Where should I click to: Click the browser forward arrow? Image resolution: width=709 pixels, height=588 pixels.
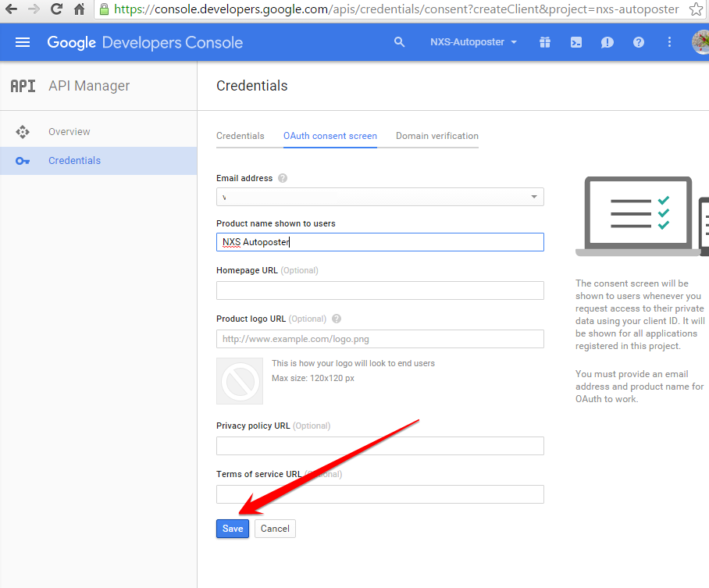[34, 9]
